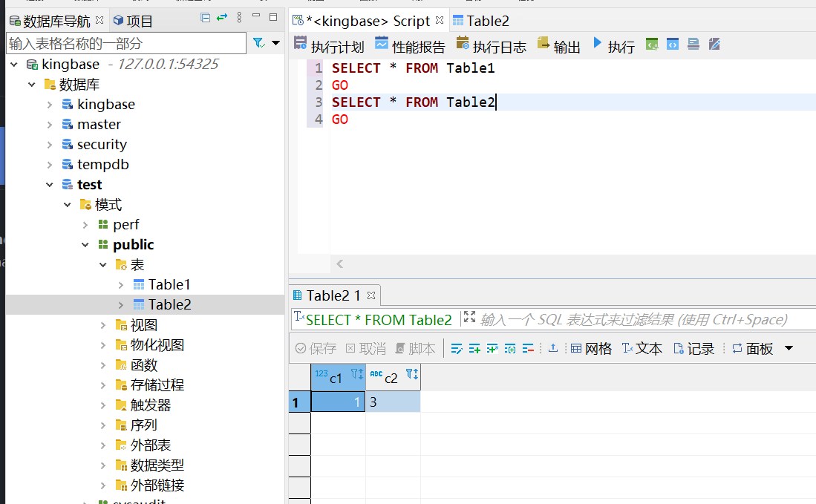816x504 pixels.
Task: Click the 保存 save button
Action: tap(316, 348)
